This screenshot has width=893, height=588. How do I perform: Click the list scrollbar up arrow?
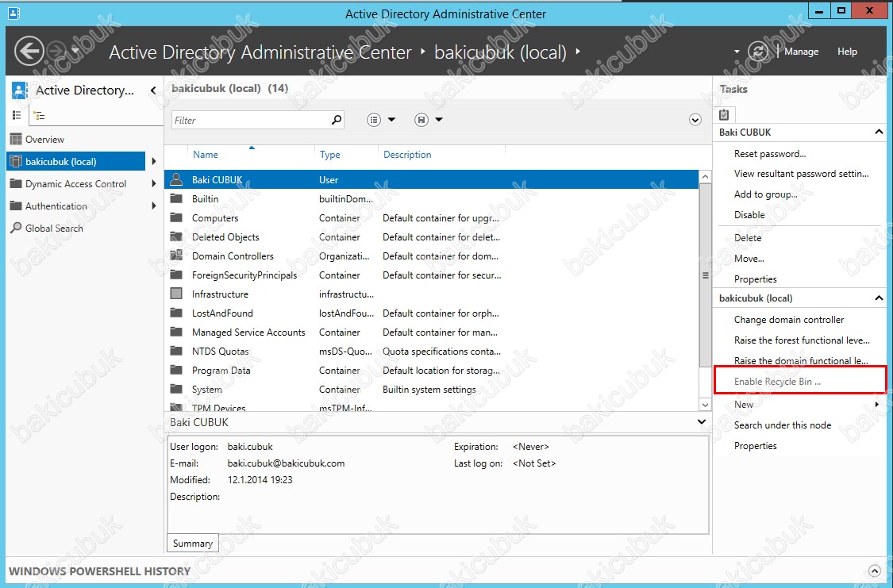705,176
